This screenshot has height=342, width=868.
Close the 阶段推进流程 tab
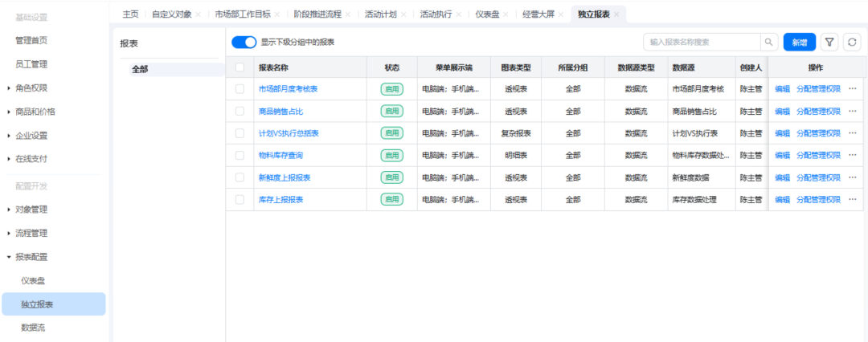348,14
